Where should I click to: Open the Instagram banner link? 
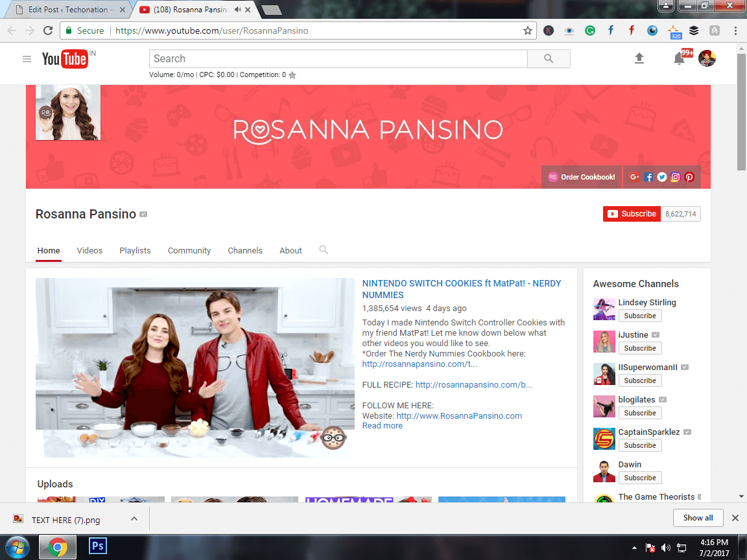(676, 177)
